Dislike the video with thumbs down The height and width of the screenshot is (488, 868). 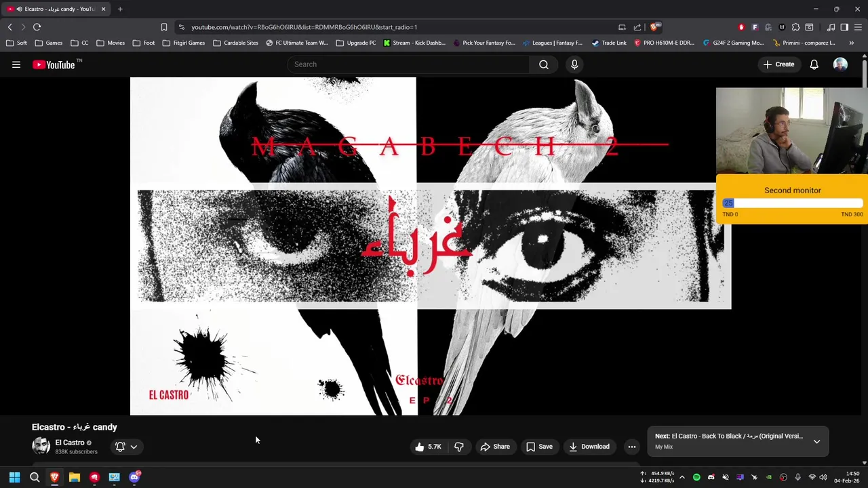pos(459,447)
